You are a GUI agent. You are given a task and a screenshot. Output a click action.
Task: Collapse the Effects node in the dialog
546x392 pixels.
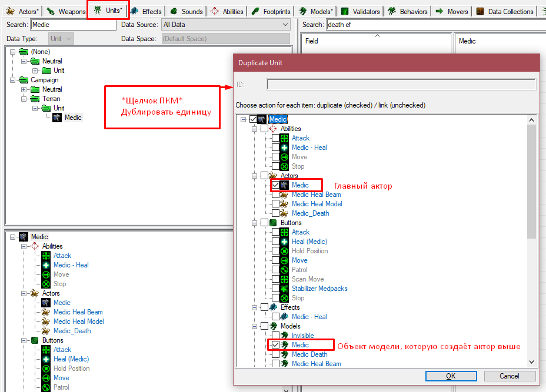[x=255, y=307]
